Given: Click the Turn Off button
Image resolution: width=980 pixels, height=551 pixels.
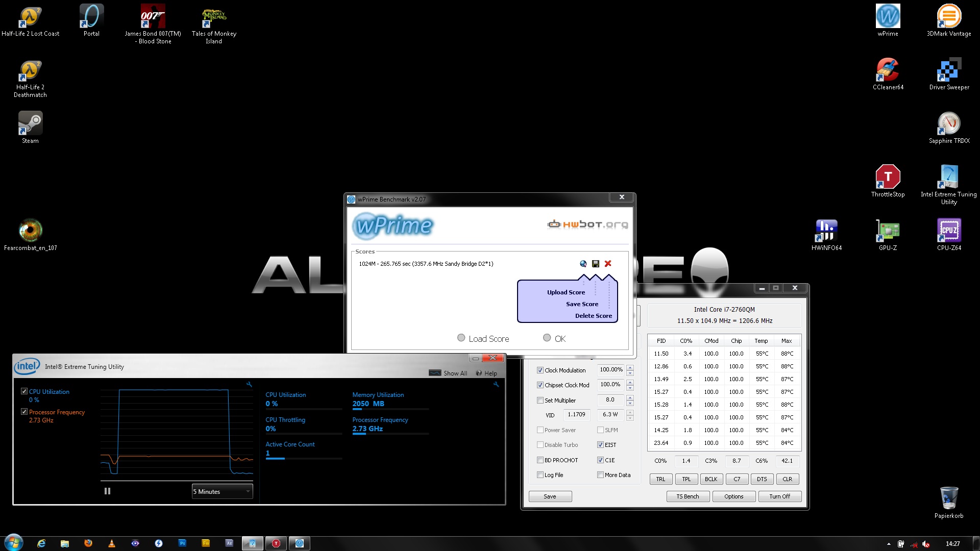Looking at the screenshot, I should [779, 496].
